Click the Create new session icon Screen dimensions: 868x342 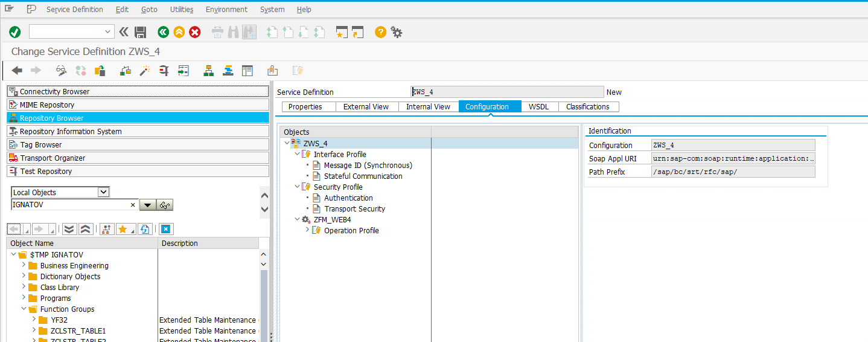coord(342,32)
